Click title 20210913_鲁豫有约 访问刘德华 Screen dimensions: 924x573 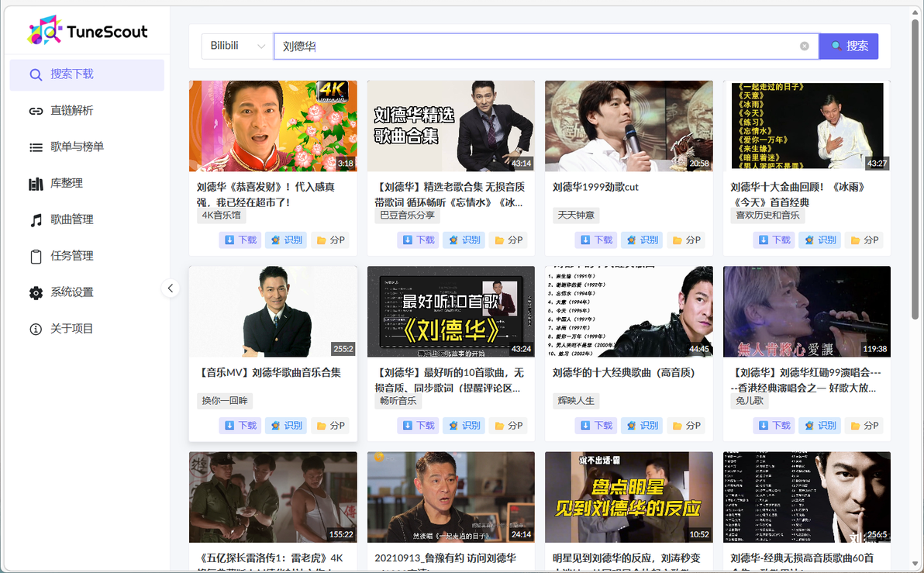446,558
